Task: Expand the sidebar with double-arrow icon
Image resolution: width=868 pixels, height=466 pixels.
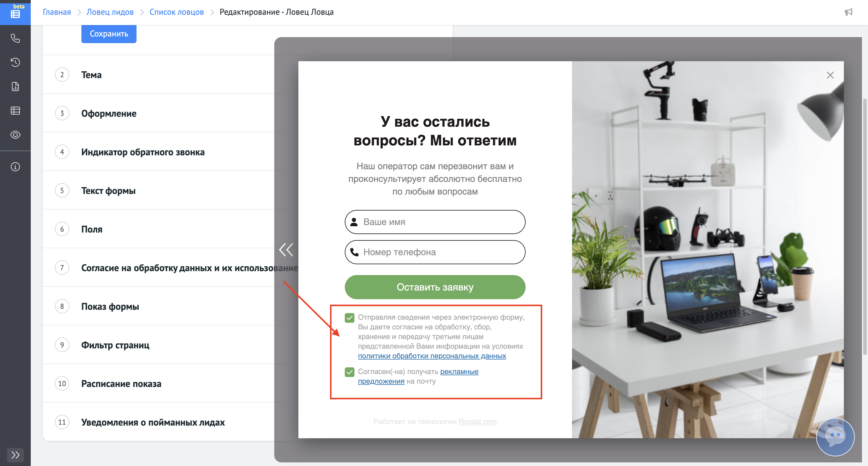Action: click(15, 455)
